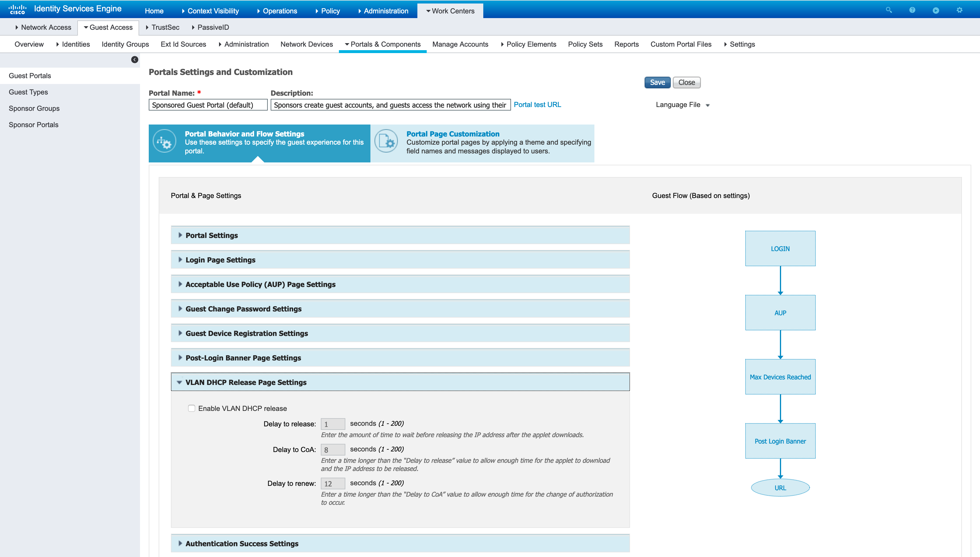The image size is (980, 557).
Task: Click the play circle icon in header
Action: coord(936,10)
